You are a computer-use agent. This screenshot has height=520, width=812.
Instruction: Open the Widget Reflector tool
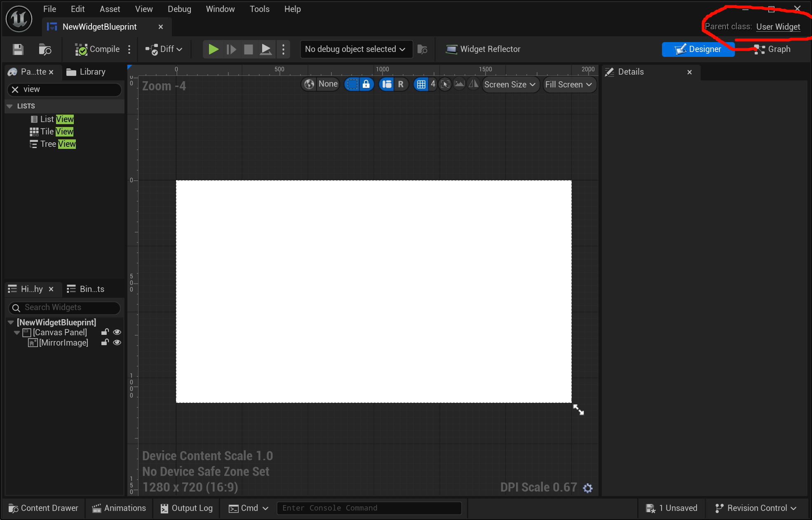483,49
